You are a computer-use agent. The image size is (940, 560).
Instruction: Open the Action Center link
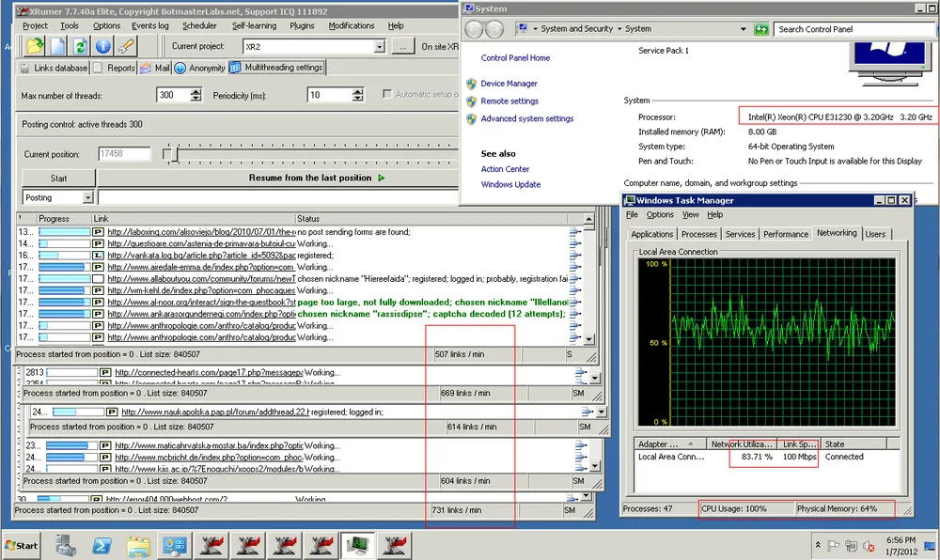[x=506, y=169]
